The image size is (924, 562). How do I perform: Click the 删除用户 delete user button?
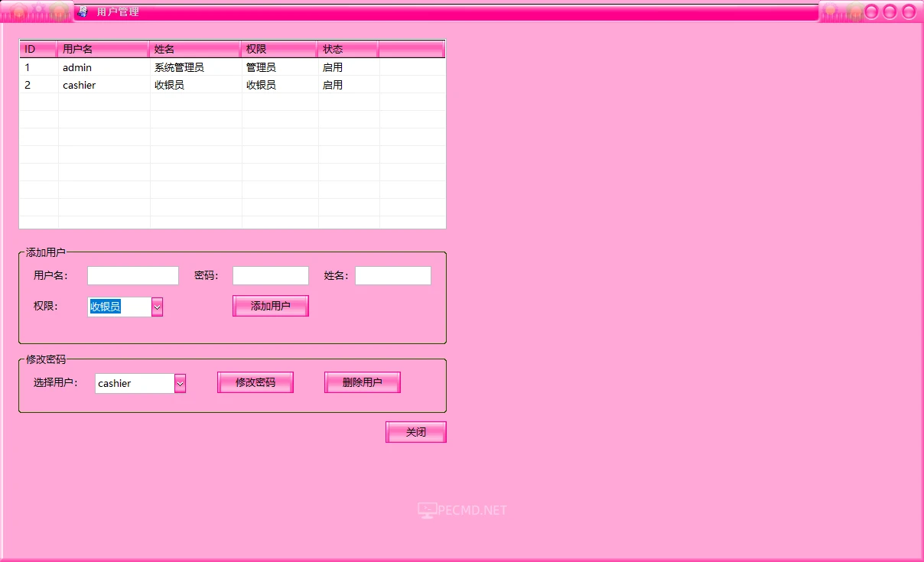point(362,382)
